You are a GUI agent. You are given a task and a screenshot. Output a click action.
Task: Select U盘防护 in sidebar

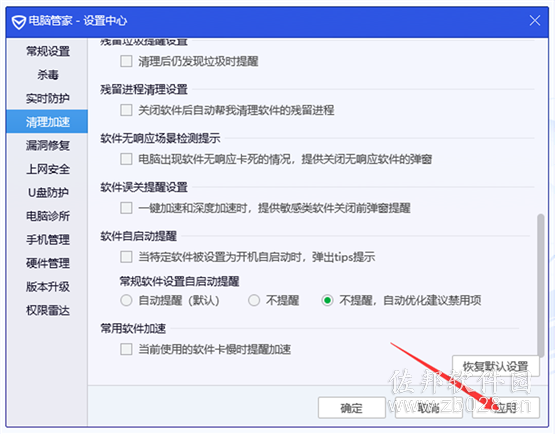pos(47,192)
